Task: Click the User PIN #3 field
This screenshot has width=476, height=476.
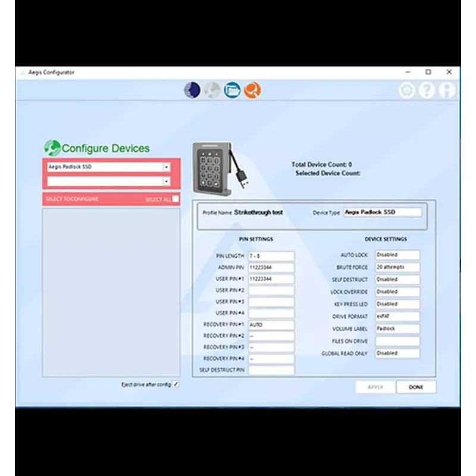Action: coord(271,302)
